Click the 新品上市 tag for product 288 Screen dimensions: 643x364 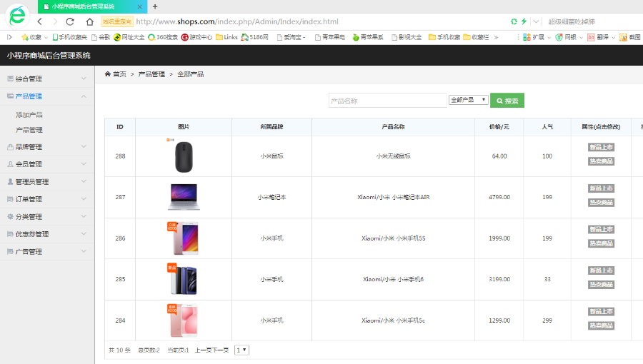pos(601,147)
